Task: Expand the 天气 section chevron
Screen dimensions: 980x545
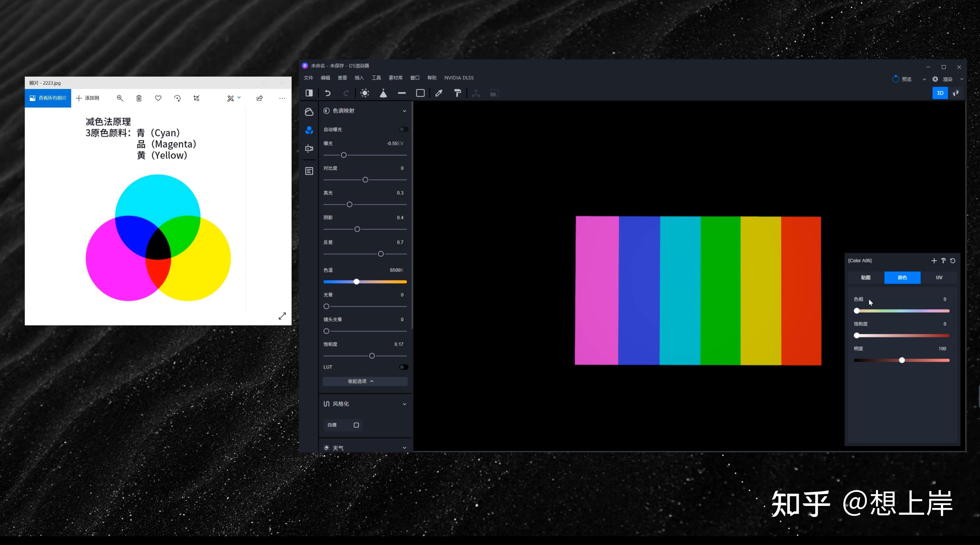Action: tap(404, 448)
